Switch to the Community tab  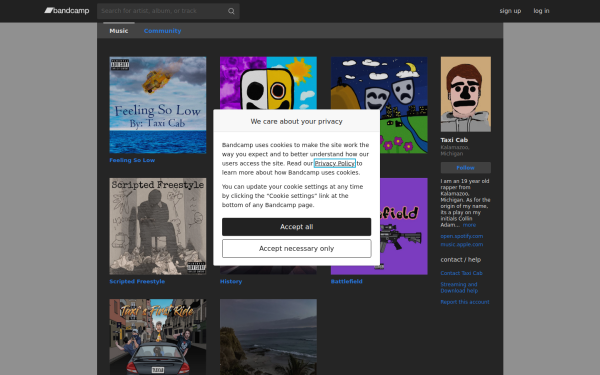pyautogui.click(x=162, y=31)
